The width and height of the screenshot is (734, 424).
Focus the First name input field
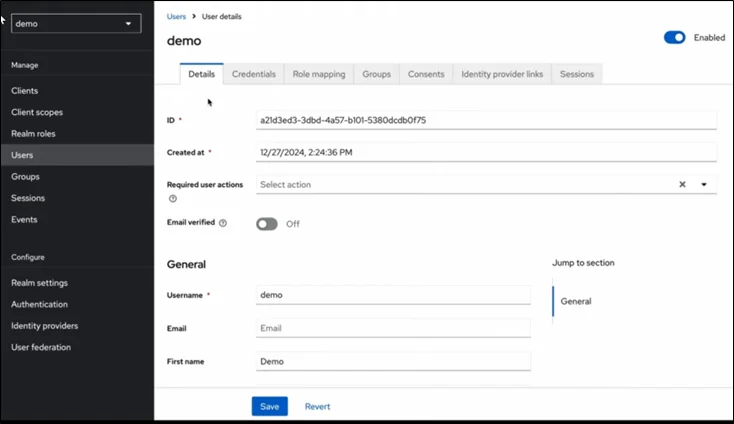pyautogui.click(x=393, y=361)
